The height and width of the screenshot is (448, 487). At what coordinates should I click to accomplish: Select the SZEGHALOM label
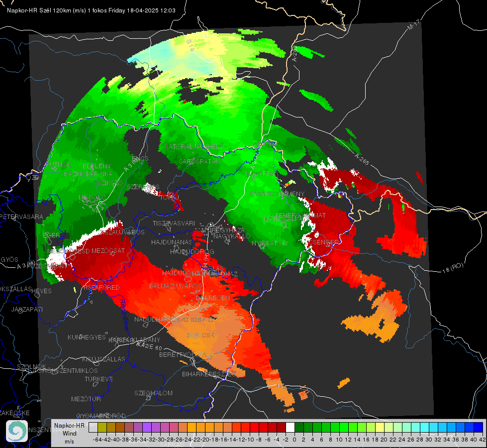coord(153,393)
